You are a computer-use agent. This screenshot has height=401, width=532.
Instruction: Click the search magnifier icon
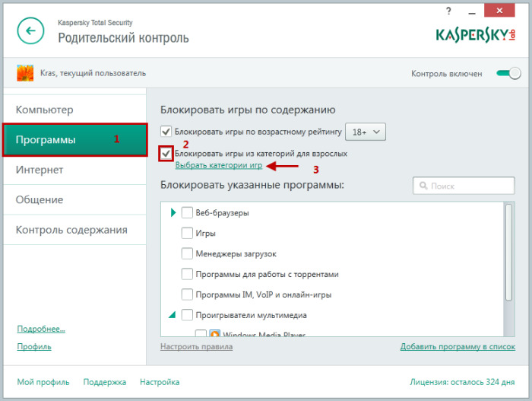pos(423,186)
